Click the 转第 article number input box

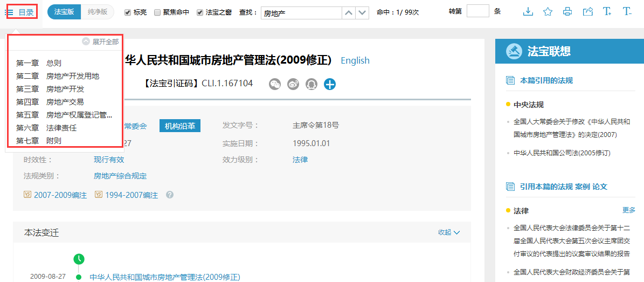(x=478, y=11)
